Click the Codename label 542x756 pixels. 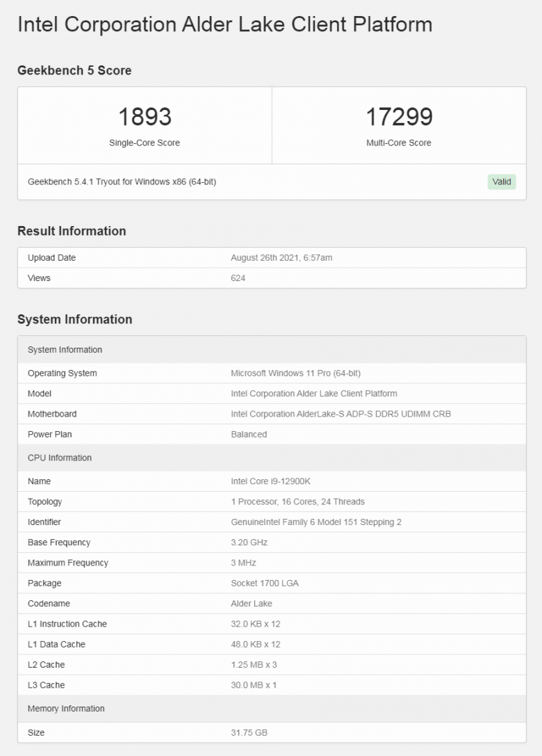(49, 603)
